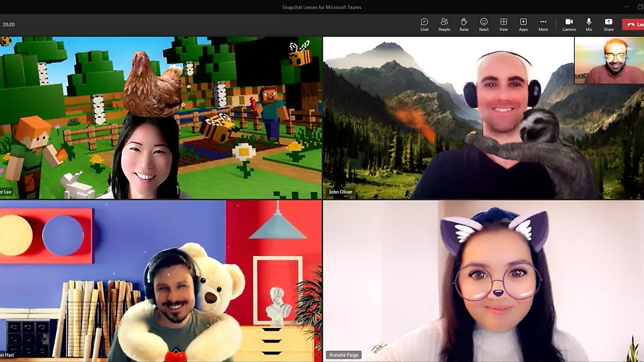Click the red Leave button
Viewport: 644px width, 362px height.
pos(635,24)
